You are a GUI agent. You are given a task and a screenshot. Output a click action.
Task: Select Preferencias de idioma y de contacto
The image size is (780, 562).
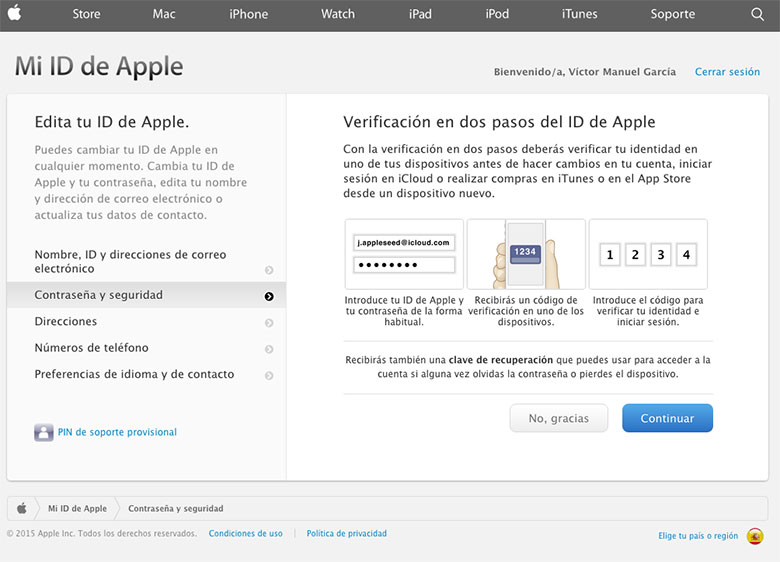(x=146, y=374)
